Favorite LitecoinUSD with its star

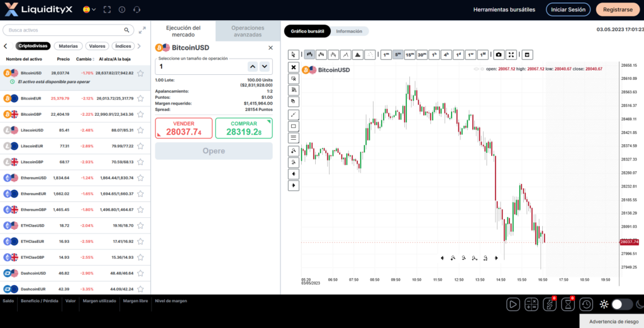pyautogui.click(x=140, y=130)
